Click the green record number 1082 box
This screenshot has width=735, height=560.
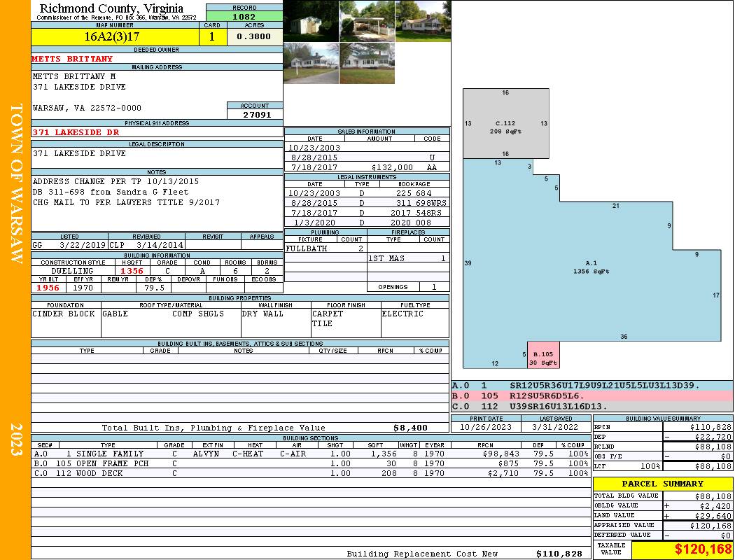pyautogui.click(x=244, y=15)
